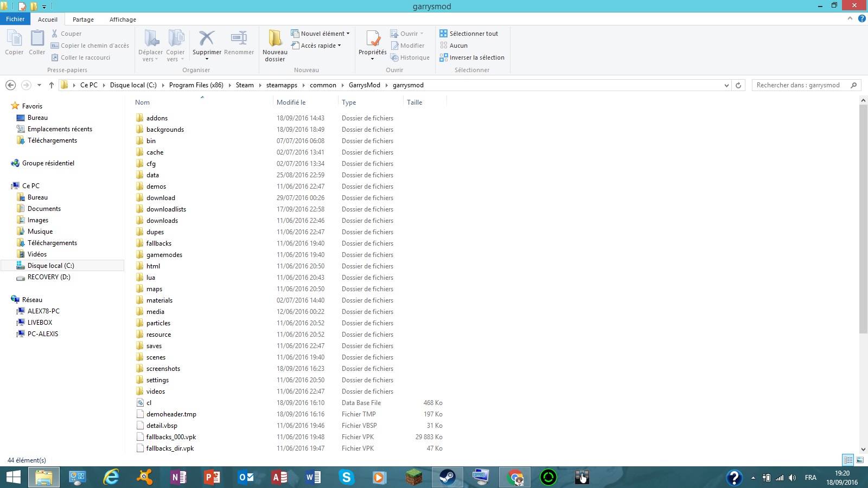Expand the breadcrumb arrow after steamapps
Screen dimensions: 868x488
[304, 85]
